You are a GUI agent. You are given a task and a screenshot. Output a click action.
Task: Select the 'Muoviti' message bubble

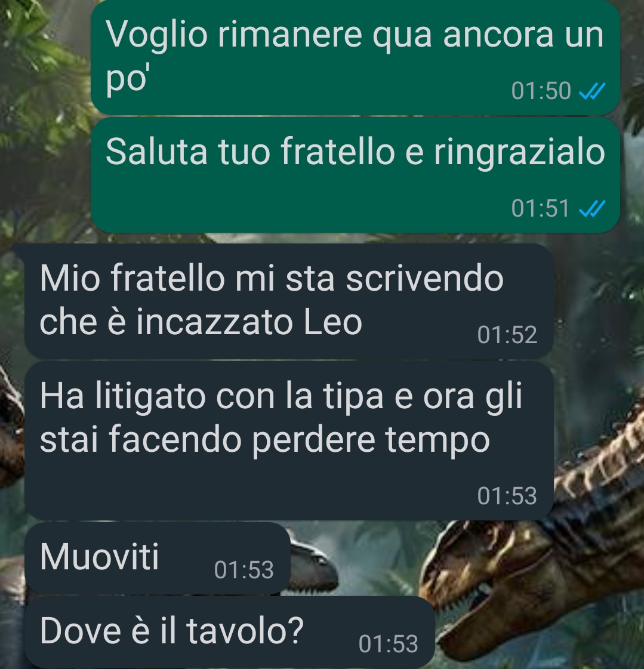tap(158, 558)
